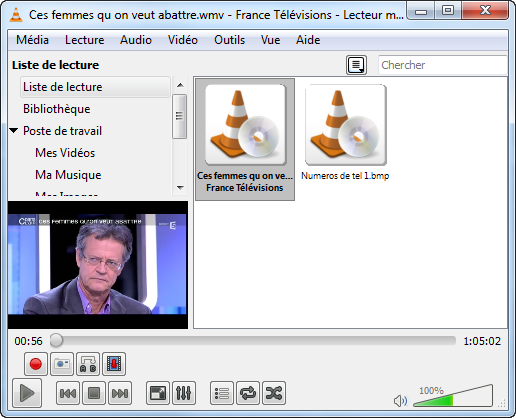Select Bibliothèque in sidebar

point(57,109)
